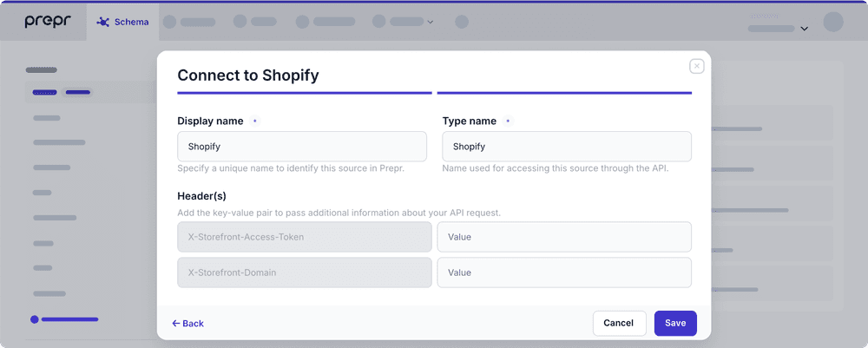Click the required indicator beside Type name
This screenshot has height=348, width=868.
(x=508, y=121)
